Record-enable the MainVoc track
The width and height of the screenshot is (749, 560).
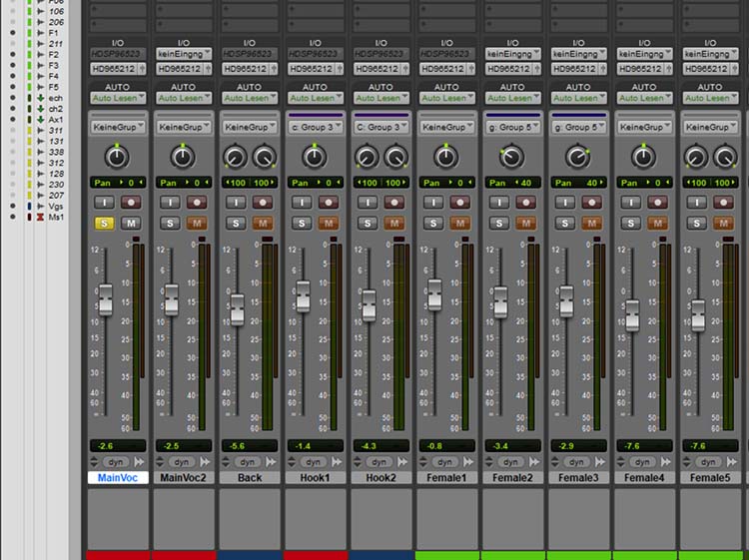(131, 202)
